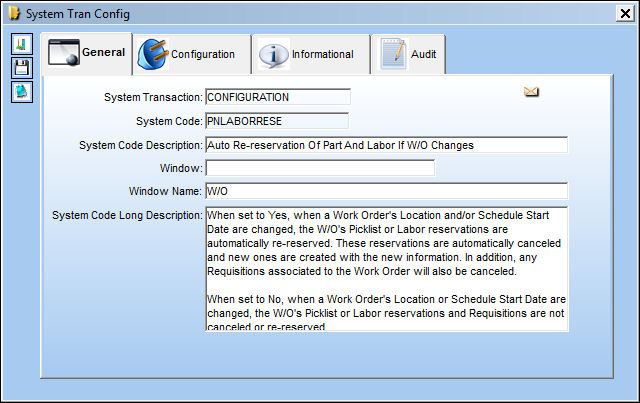The width and height of the screenshot is (640, 403).
Task: Click the System Transaction label
Action: pyautogui.click(x=153, y=97)
